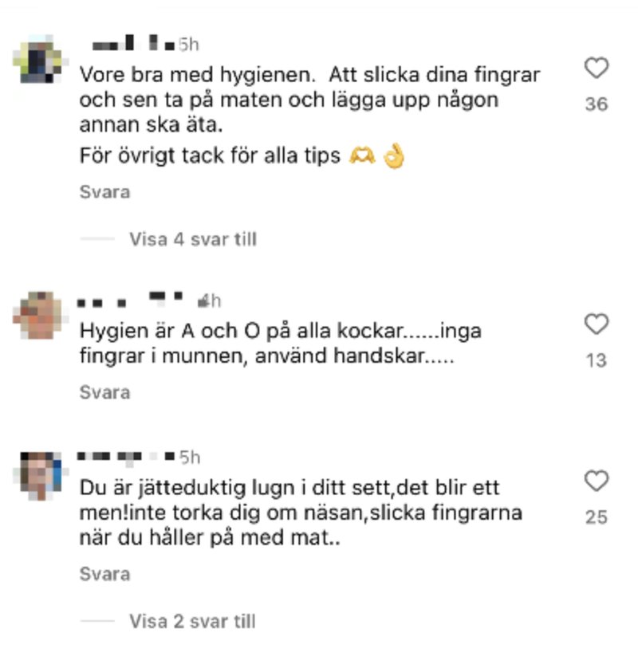
Task: Open profile picture of first commenter
Action: click(39, 59)
